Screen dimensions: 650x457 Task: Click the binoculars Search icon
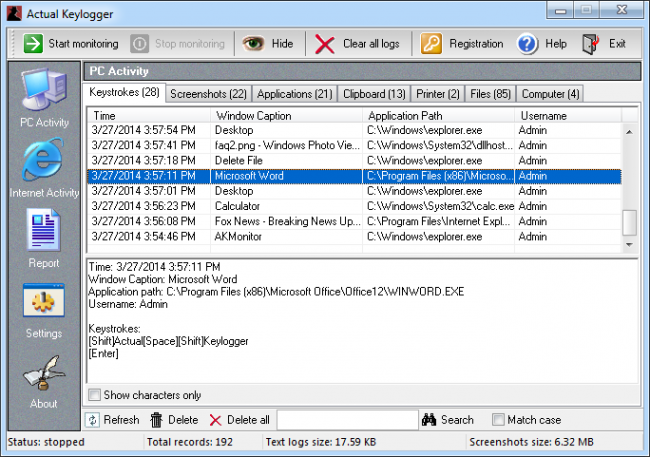[429, 420]
